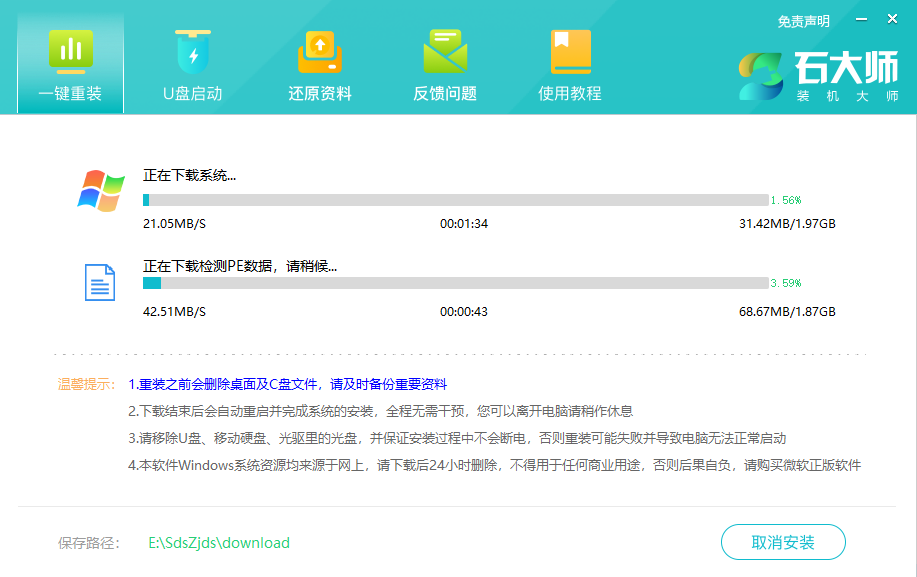This screenshot has width=917, height=577.
Task: Click the PE data document icon
Action: pos(97,283)
